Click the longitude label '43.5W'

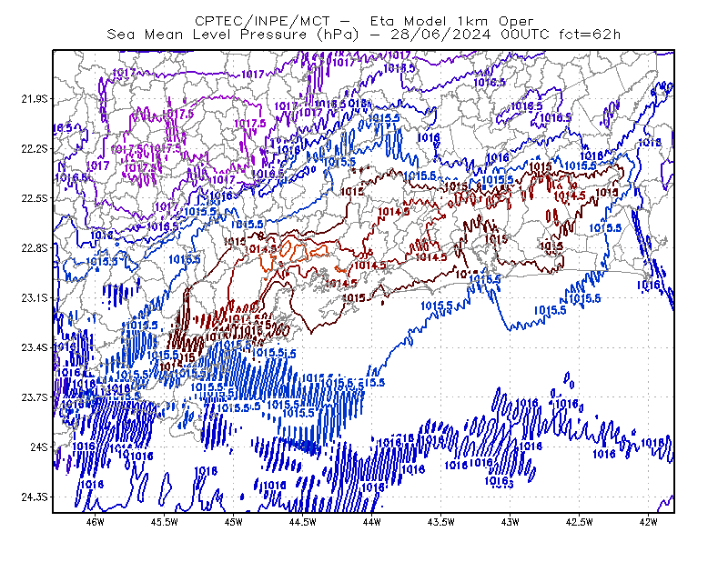click(x=441, y=522)
